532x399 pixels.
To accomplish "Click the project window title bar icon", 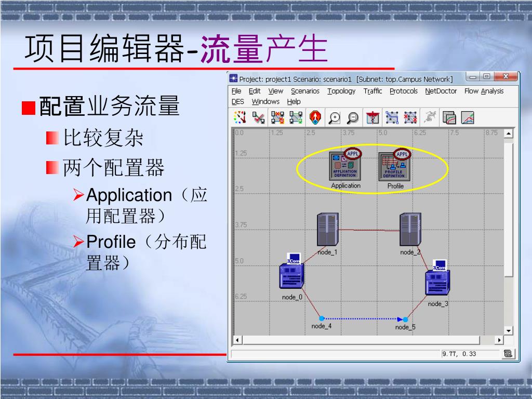I will (x=233, y=78).
